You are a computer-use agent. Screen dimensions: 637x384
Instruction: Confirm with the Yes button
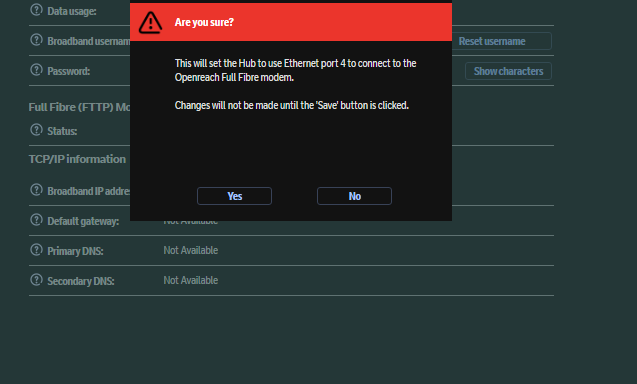234,196
